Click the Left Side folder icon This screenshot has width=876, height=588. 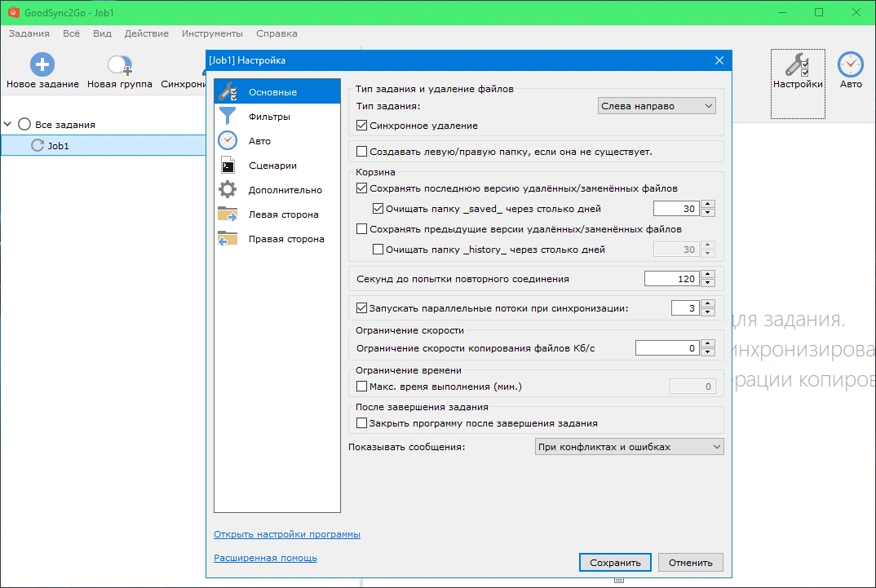(228, 214)
